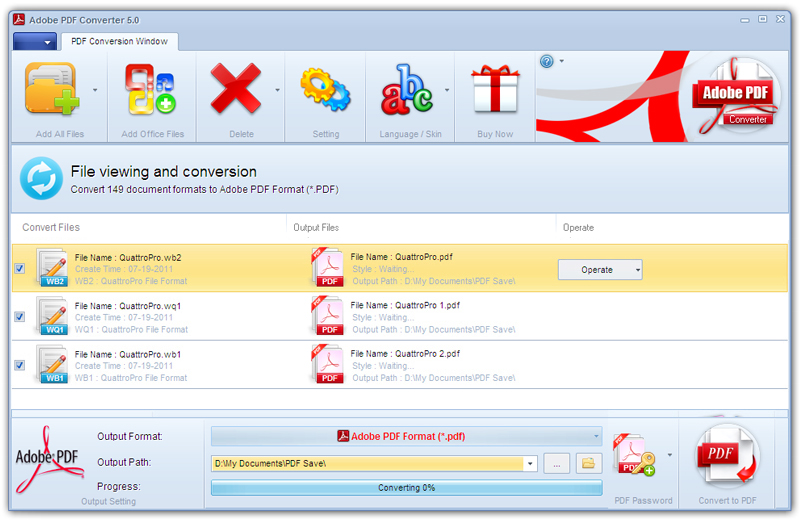Click the WB1 file type icon
The width and height of the screenshot is (800, 521).
click(x=53, y=364)
